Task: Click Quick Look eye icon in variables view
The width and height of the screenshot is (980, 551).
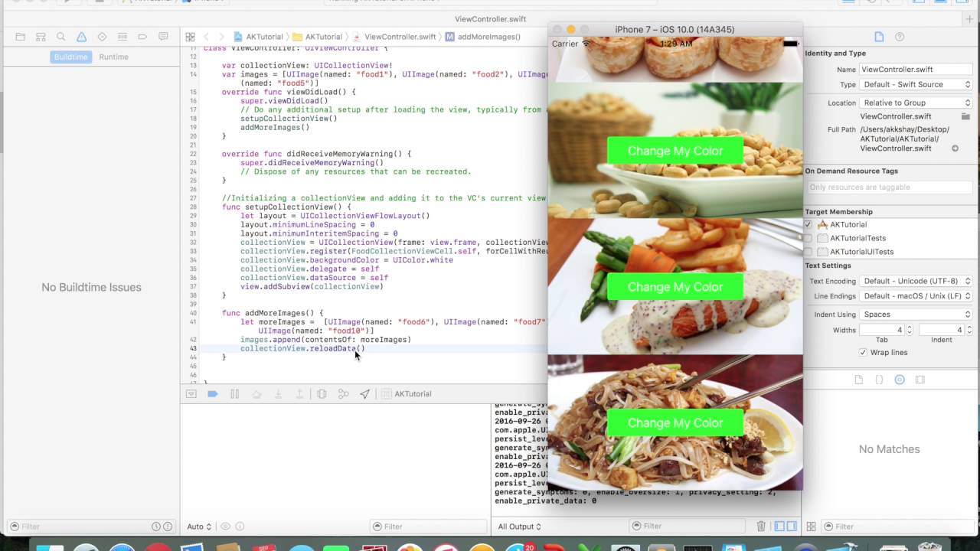Action: pyautogui.click(x=225, y=527)
